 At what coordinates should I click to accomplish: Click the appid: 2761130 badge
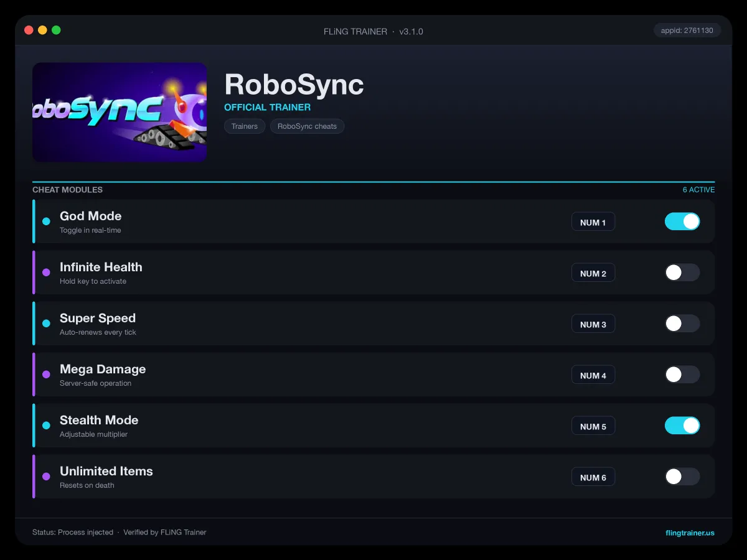687,30
